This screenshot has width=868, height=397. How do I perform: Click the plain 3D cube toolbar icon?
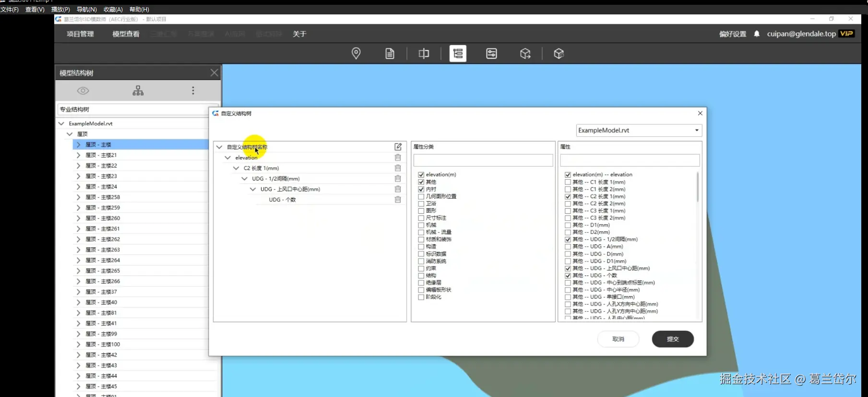click(559, 53)
